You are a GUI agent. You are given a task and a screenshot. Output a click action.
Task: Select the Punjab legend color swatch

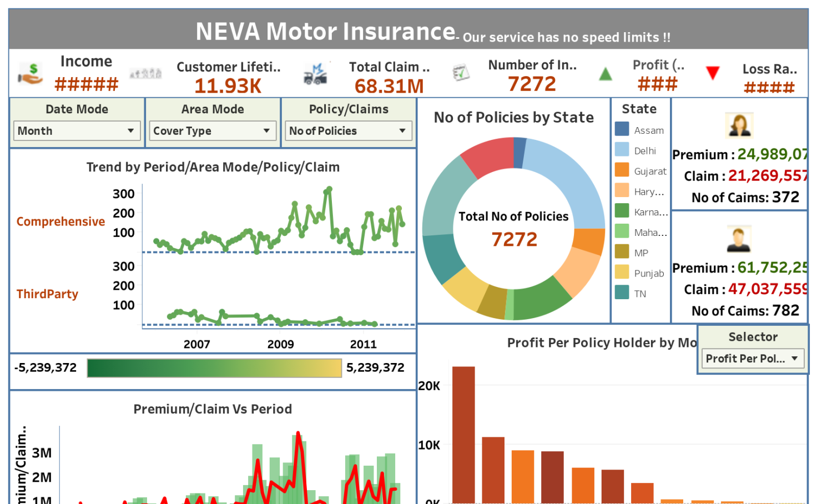tap(622, 272)
